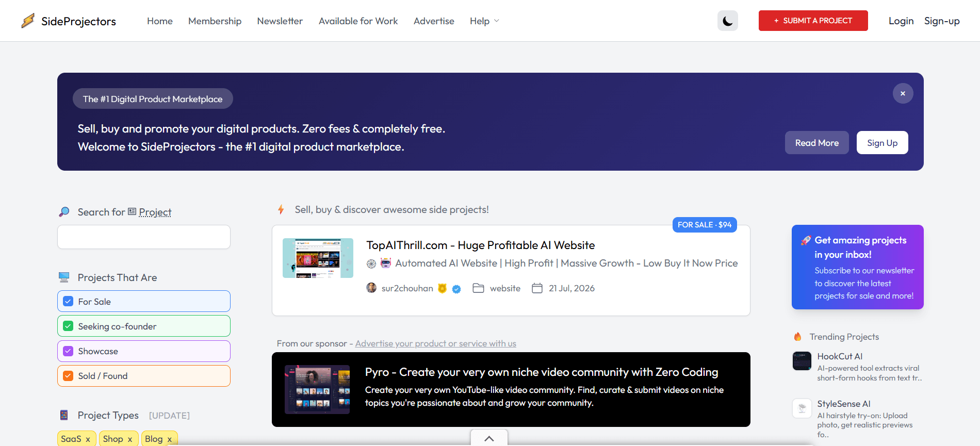Select the Shop project type tag

coord(113,439)
